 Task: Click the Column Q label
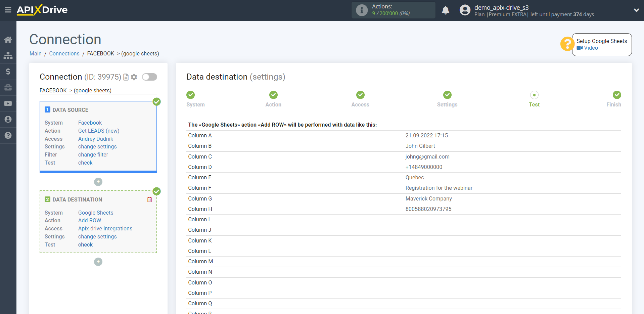pos(200,304)
